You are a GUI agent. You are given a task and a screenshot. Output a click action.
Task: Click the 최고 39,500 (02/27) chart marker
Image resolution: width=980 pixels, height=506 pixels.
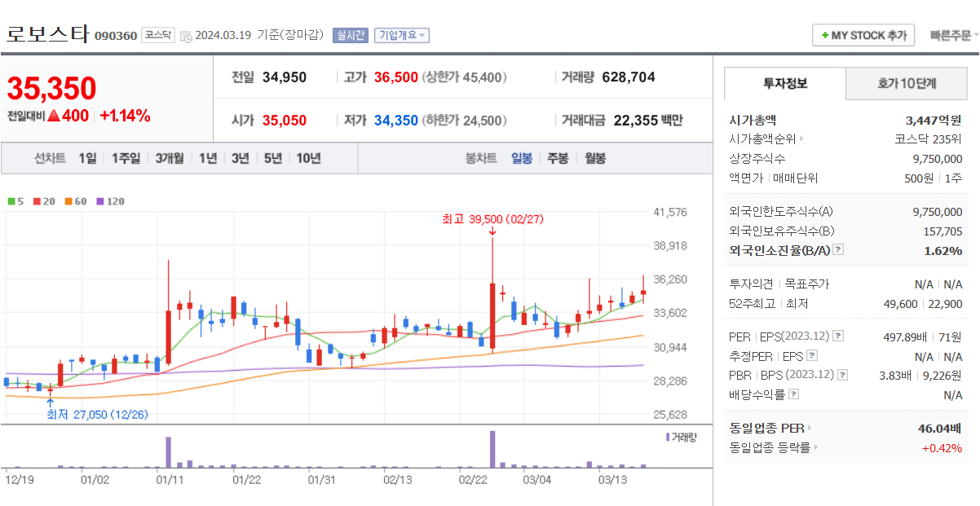click(492, 219)
